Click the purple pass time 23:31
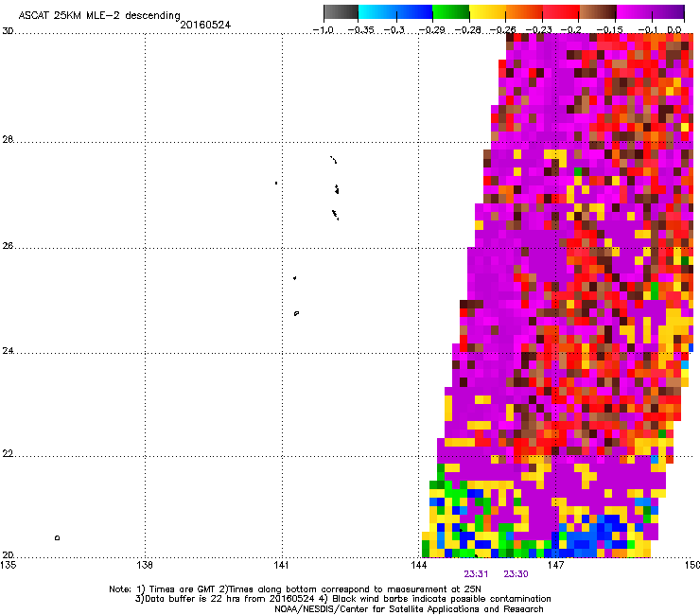 pos(476,574)
